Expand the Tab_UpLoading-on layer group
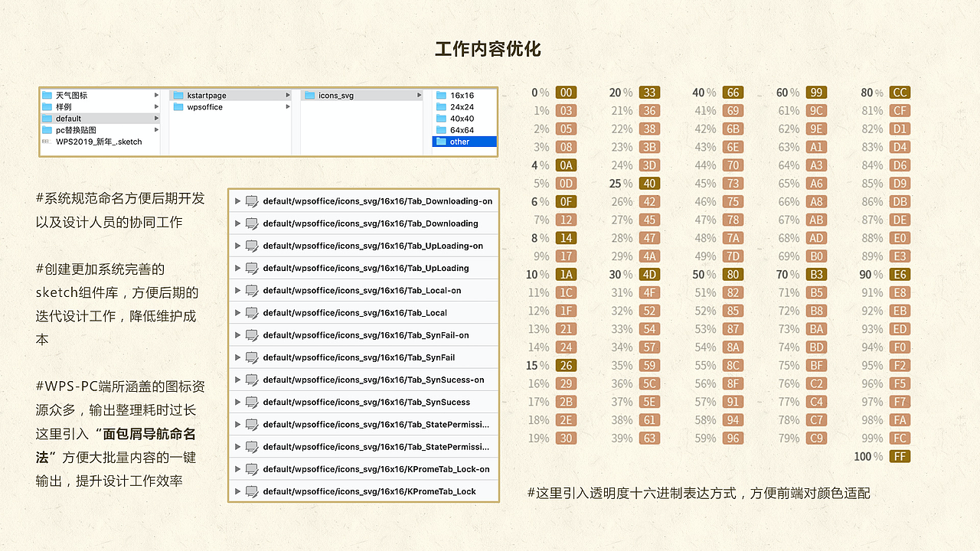 click(237, 246)
